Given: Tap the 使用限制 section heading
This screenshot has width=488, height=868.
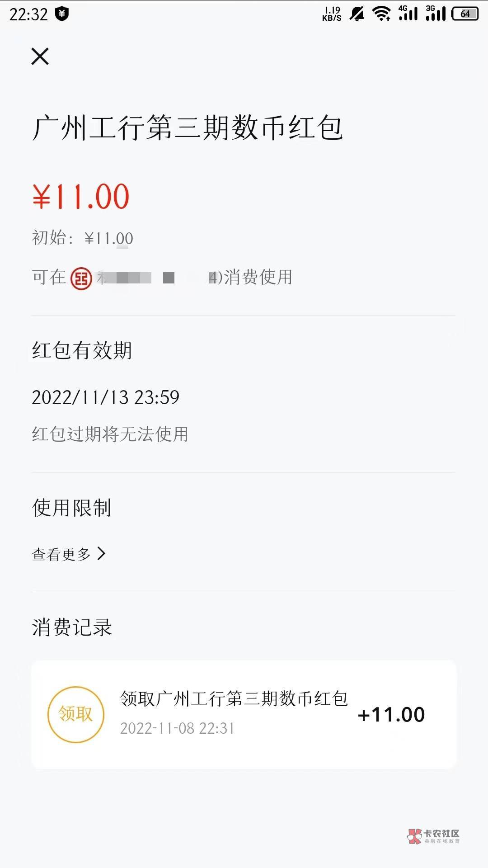Looking at the screenshot, I should click(x=71, y=508).
